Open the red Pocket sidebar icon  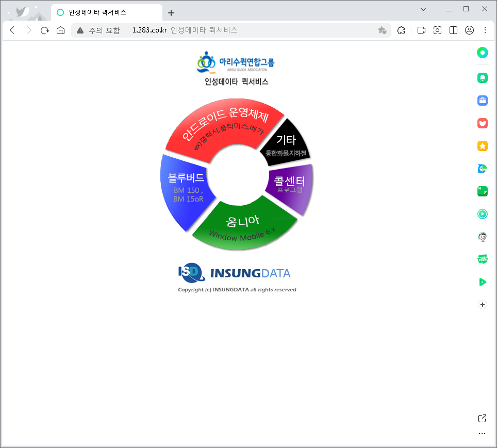[483, 123]
